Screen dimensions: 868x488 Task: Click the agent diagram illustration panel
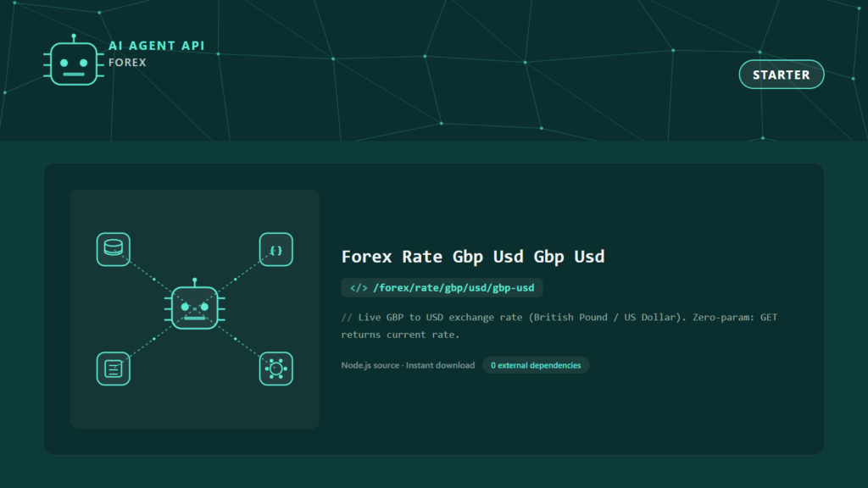tap(195, 308)
